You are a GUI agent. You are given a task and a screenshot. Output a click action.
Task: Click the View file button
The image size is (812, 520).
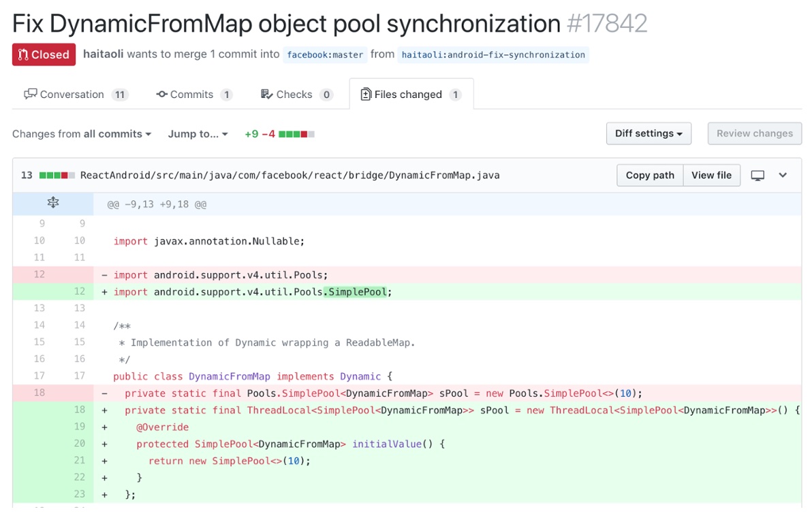(x=712, y=176)
